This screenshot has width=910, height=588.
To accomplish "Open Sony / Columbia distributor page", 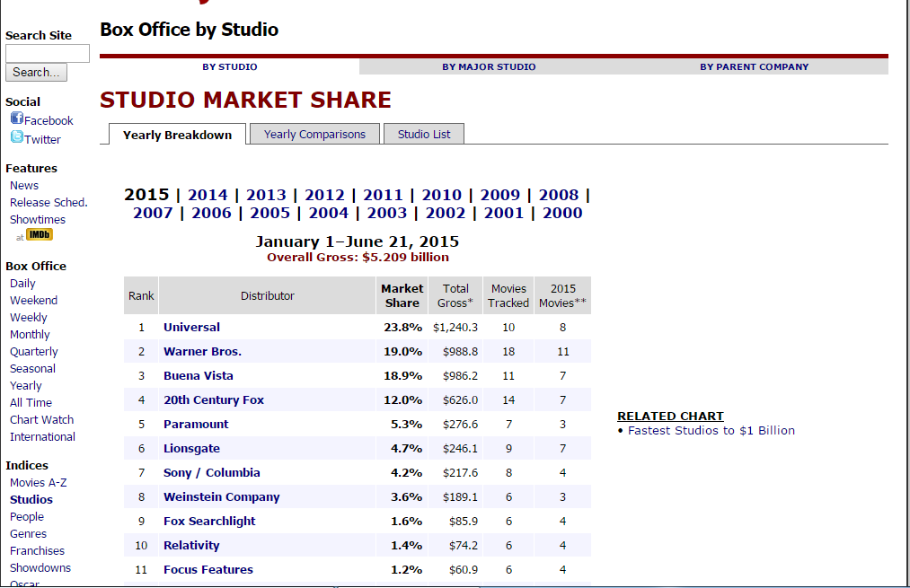I will click(212, 472).
